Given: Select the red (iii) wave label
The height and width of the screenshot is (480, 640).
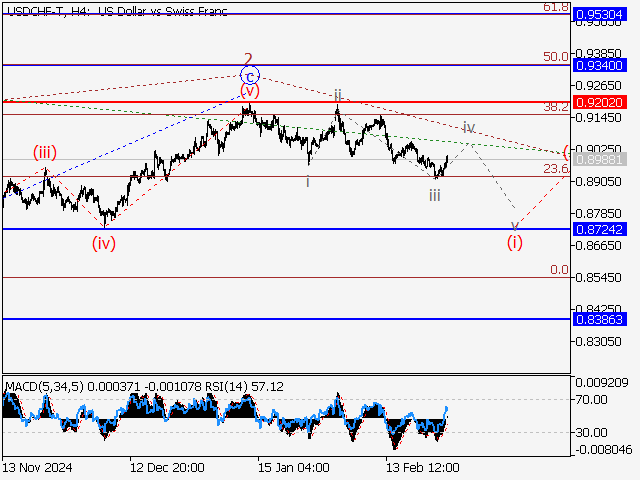Looking at the screenshot, I should [44, 153].
